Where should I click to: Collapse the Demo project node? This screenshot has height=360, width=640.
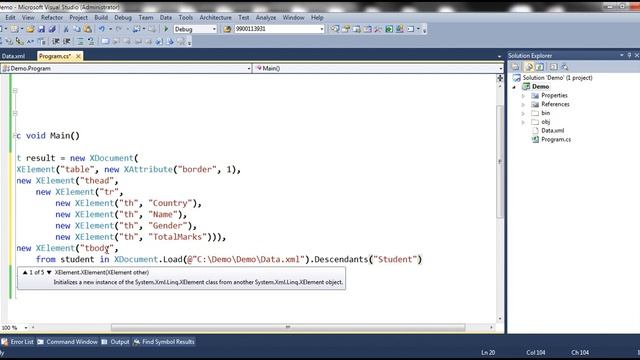click(514, 87)
